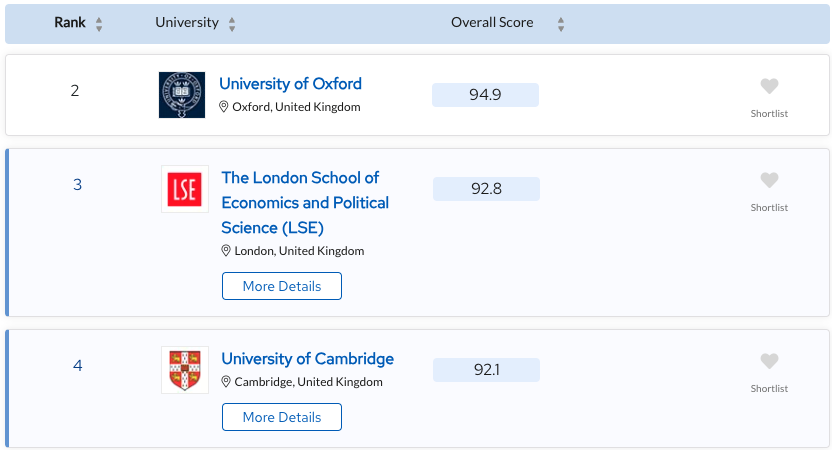Screen dimensions: 832x450
Task: View More Details for Cambridge
Action: tap(282, 417)
